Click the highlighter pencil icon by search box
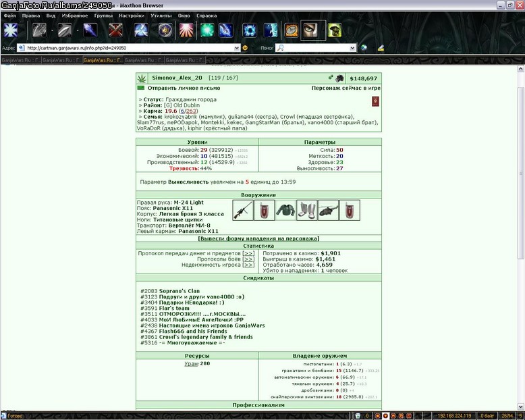525x420 pixels. (381, 48)
